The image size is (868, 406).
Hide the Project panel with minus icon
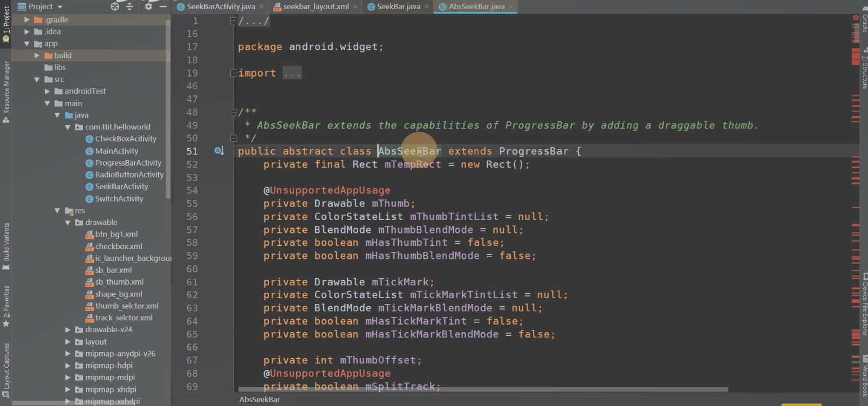[163, 6]
